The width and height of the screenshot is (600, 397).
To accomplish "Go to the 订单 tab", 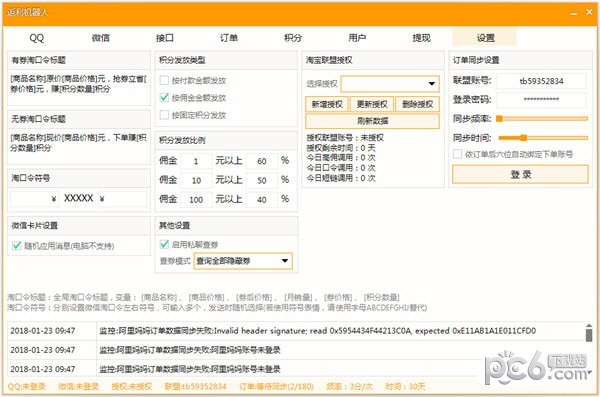I will click(x=229, y=38).
